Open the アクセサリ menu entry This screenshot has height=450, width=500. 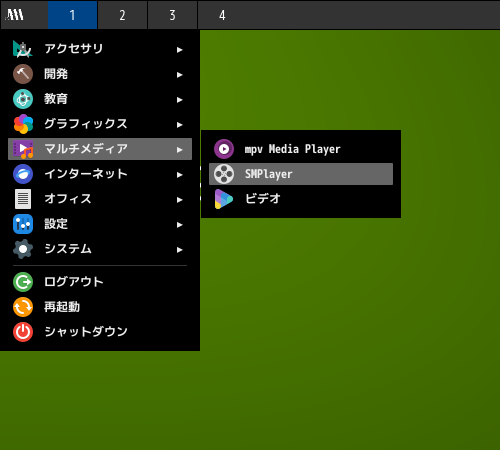tap(100, 49)
